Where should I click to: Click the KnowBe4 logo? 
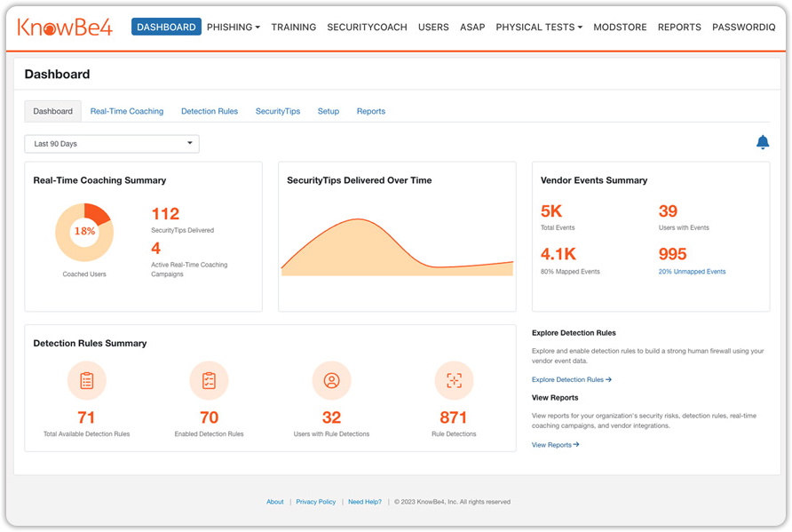tap(65, 27)
